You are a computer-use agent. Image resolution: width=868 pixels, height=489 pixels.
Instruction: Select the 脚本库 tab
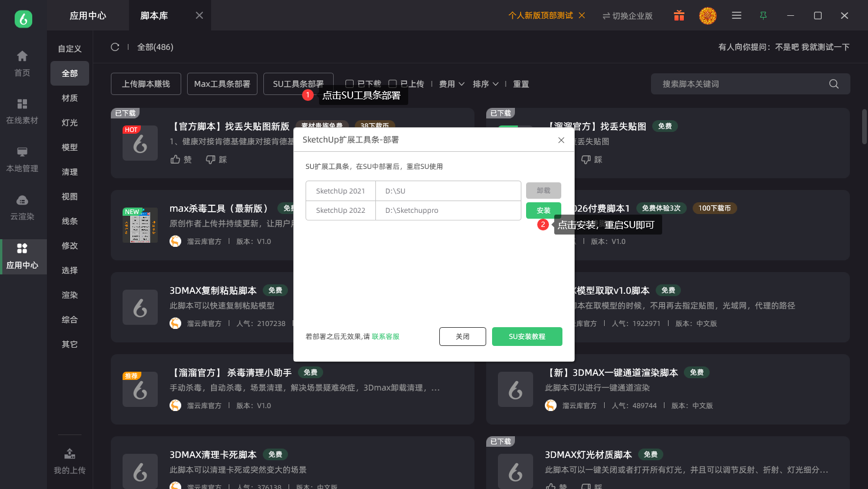point(154,16)
